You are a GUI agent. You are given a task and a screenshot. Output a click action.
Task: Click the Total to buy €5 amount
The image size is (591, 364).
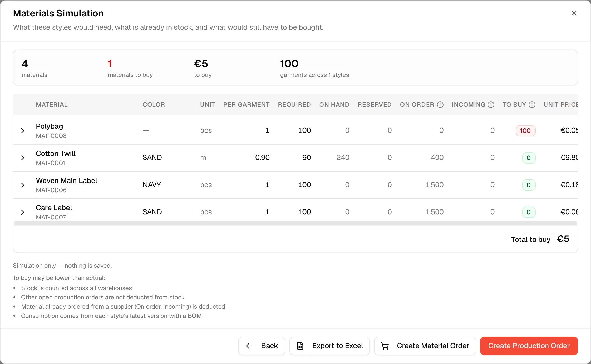tap(563, 239)
